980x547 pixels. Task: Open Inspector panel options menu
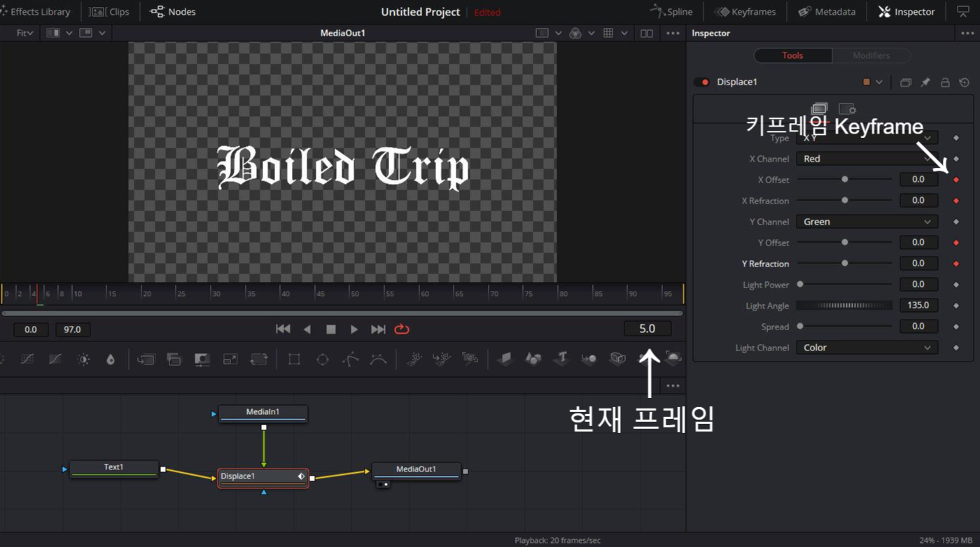tap(967, 33)
